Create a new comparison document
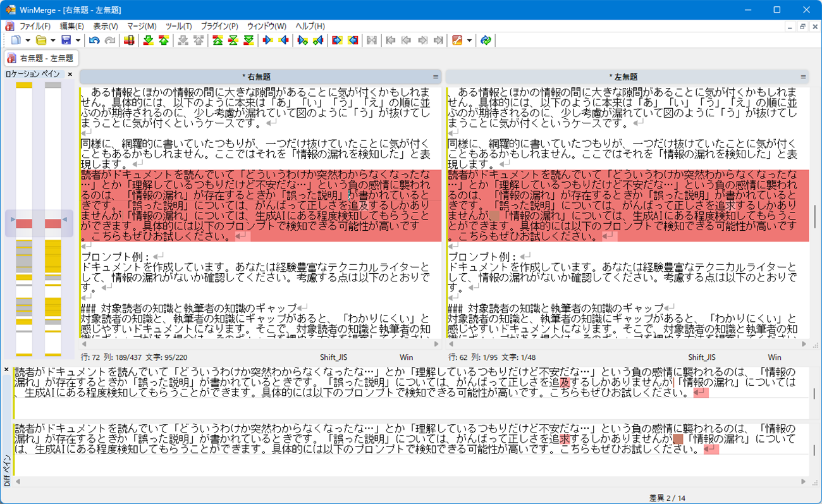822x504 pixels. click(15, 40)
